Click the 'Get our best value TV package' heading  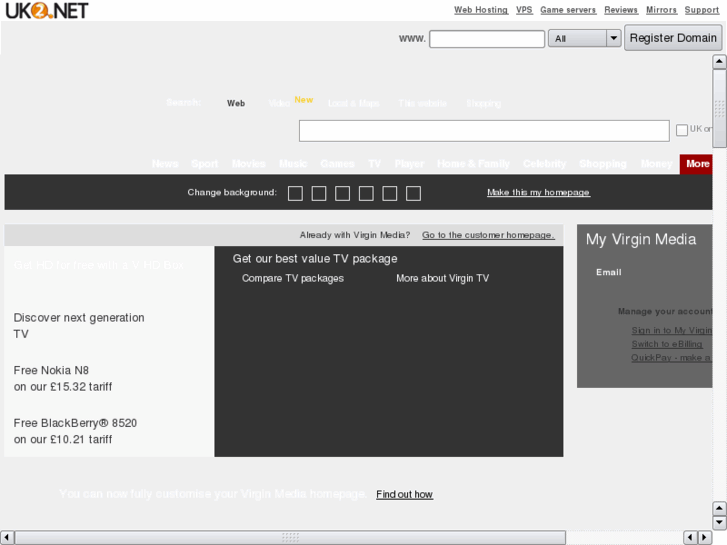(x=315, y=259)
